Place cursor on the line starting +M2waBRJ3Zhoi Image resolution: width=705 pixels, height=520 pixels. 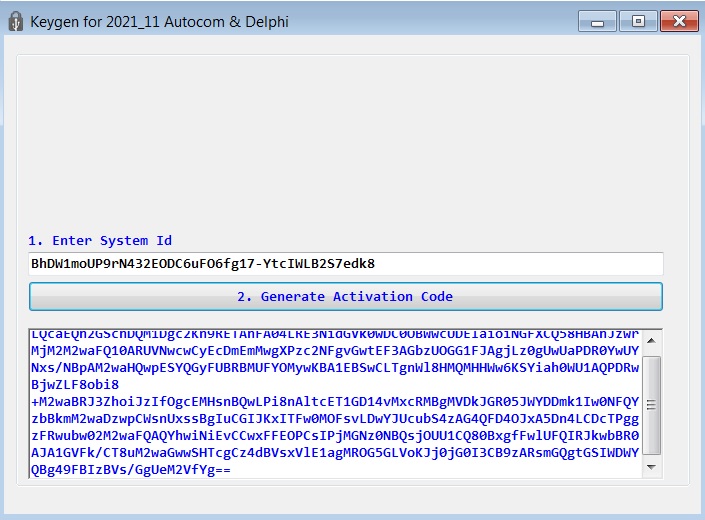[x=335, y=401]
